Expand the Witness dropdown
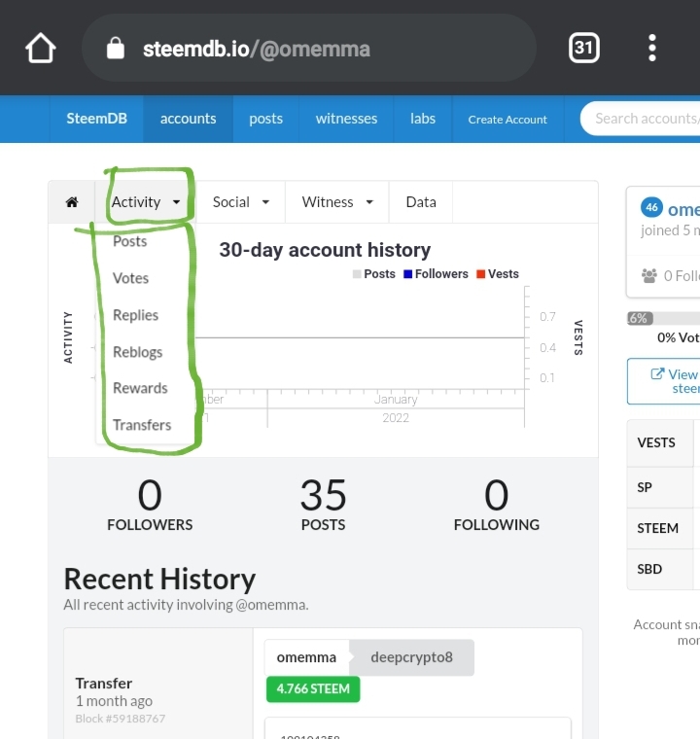The width and height of the screenshot is (700, 739). [337, 202]
